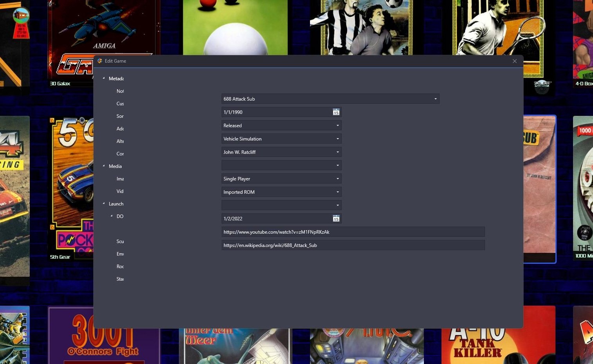Select the A-10 Tank Killer cover in library
Screen dimensions: 593x364
pyautogui.click(x=498, y=346)
